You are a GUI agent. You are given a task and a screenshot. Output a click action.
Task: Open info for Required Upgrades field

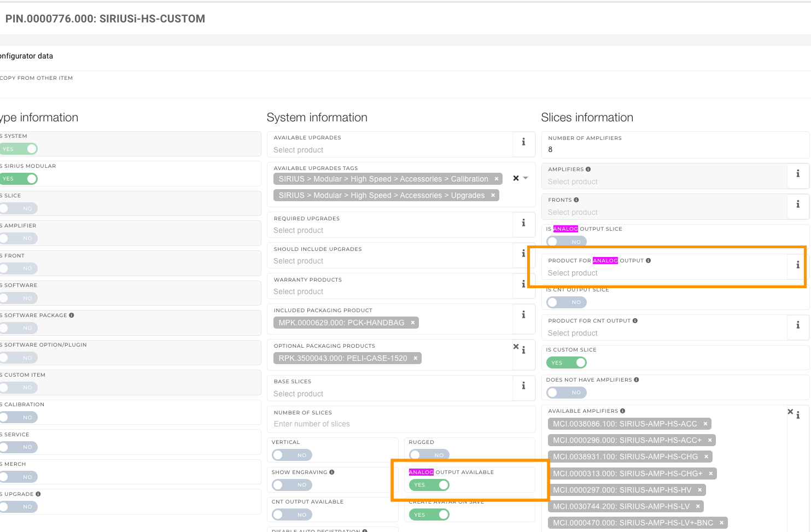pos(523,223)
